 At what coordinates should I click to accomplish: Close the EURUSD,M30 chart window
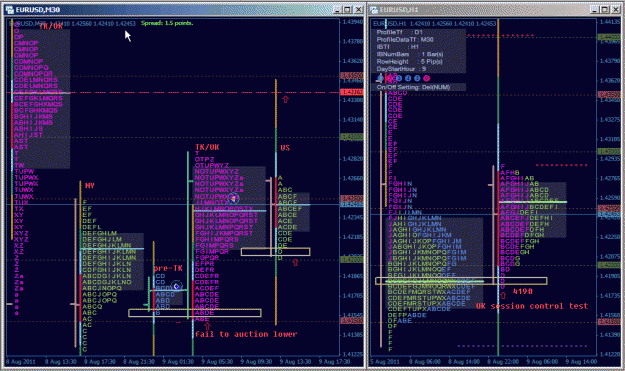(x=358, y=10)
